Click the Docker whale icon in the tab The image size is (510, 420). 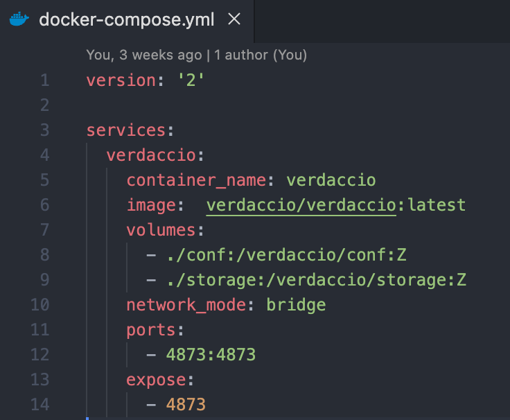(x=19, y=19)
